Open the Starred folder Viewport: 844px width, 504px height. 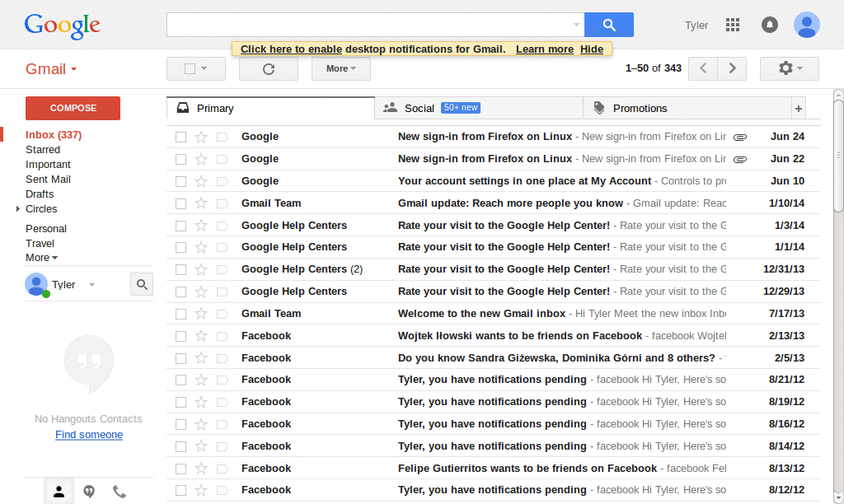[x=43, y=150]
